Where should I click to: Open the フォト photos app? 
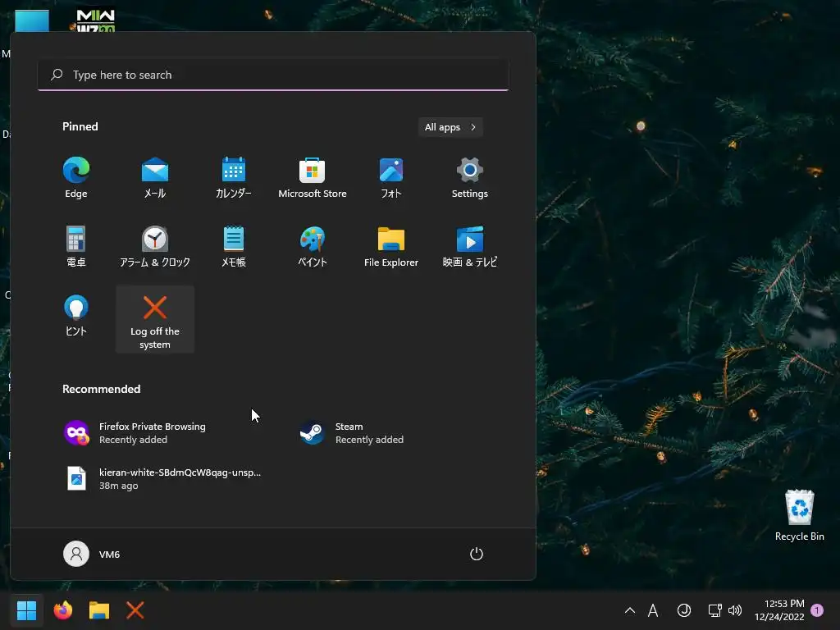(391, 178)
